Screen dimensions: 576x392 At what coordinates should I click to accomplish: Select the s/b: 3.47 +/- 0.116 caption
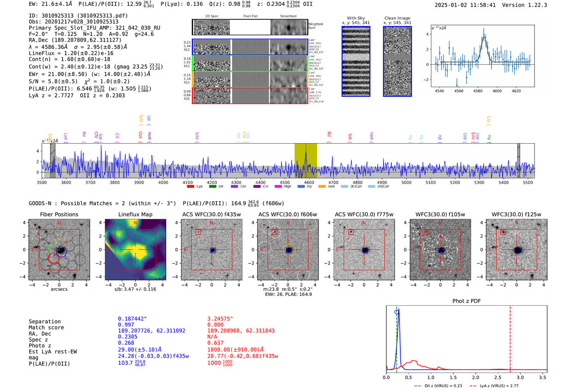(135, 289)
